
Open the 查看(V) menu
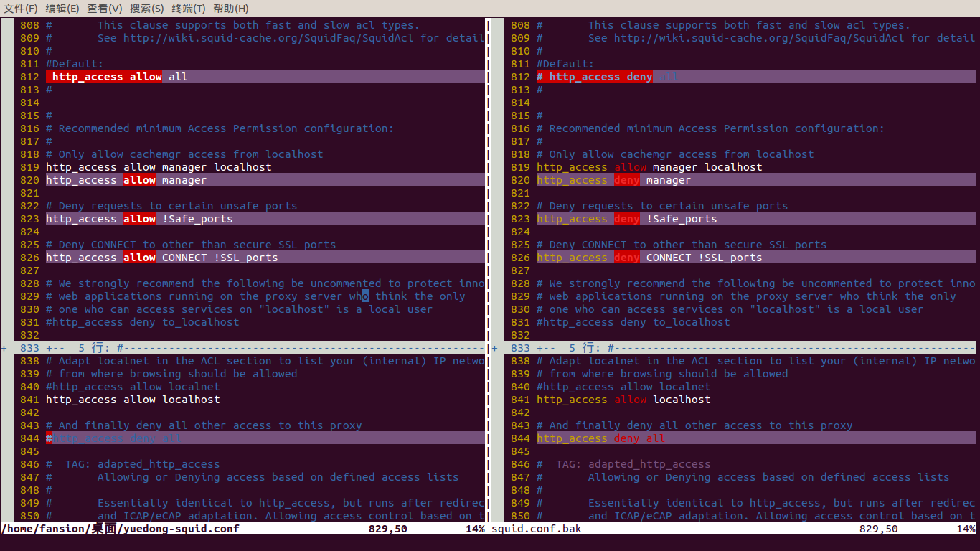(105, 9)
